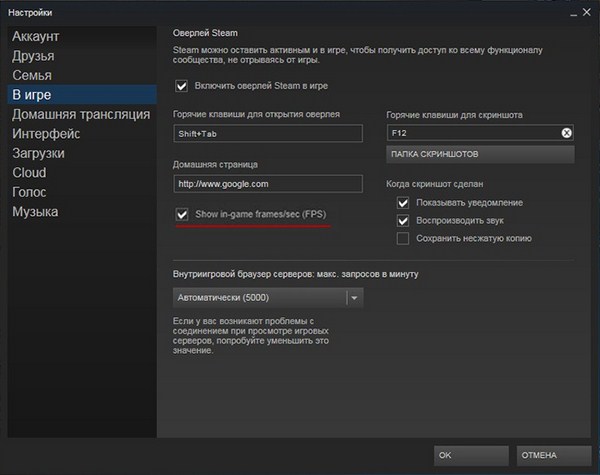This screenshot has height=475, width=600.
Task: Enable Сохранить несжатую копию checkbox
Action: tap(403, 238)
